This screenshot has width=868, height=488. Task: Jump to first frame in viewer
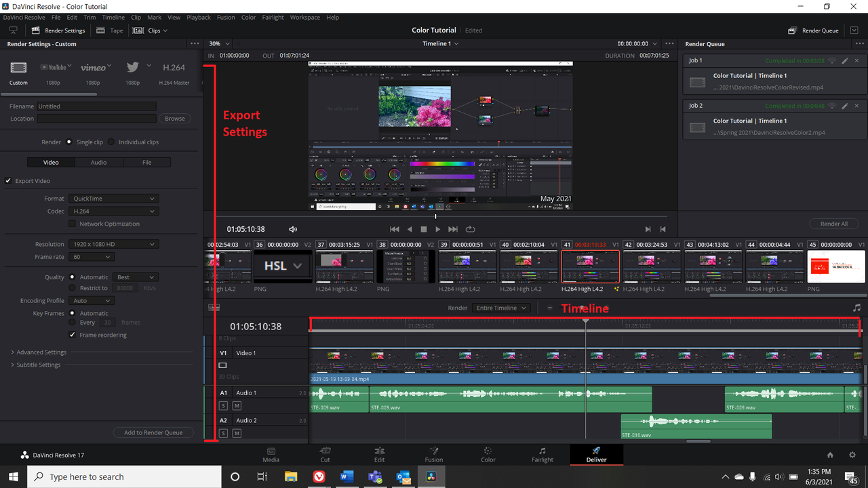click(x=395, y=229)
